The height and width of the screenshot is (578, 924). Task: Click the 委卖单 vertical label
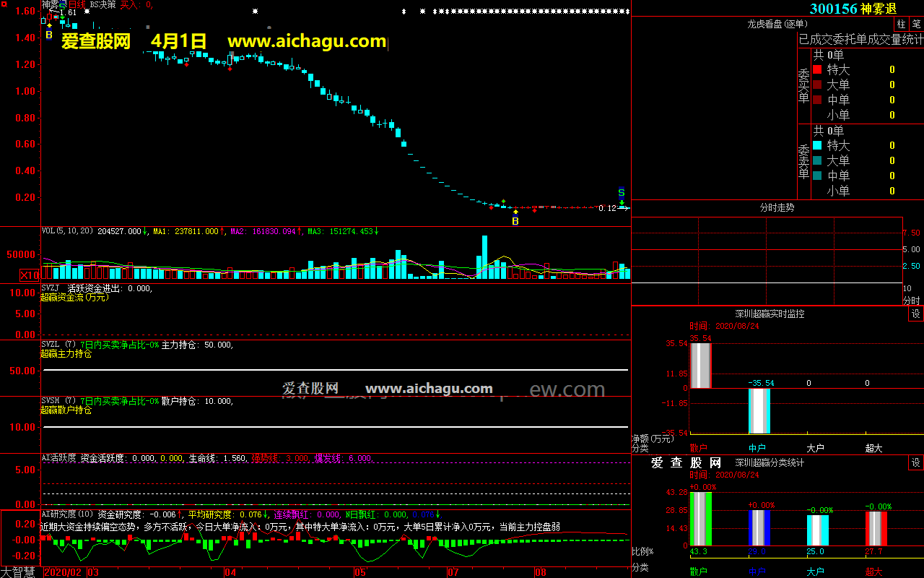click(x=804, y=162)
